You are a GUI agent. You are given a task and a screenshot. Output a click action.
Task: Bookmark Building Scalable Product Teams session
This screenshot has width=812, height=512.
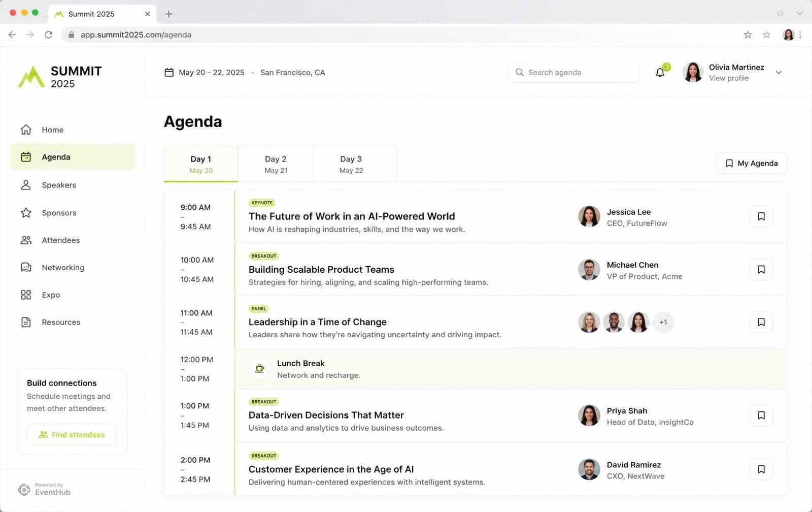(x=761, y=269)
